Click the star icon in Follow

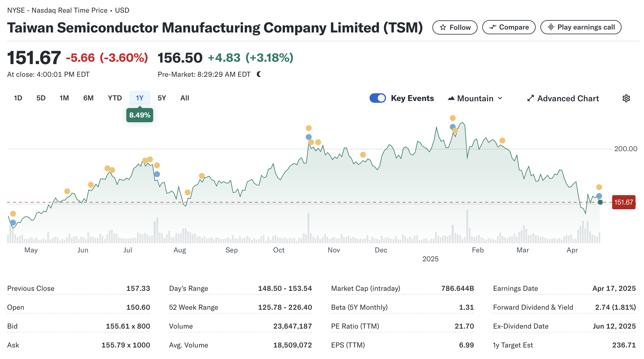coord(443,27)
